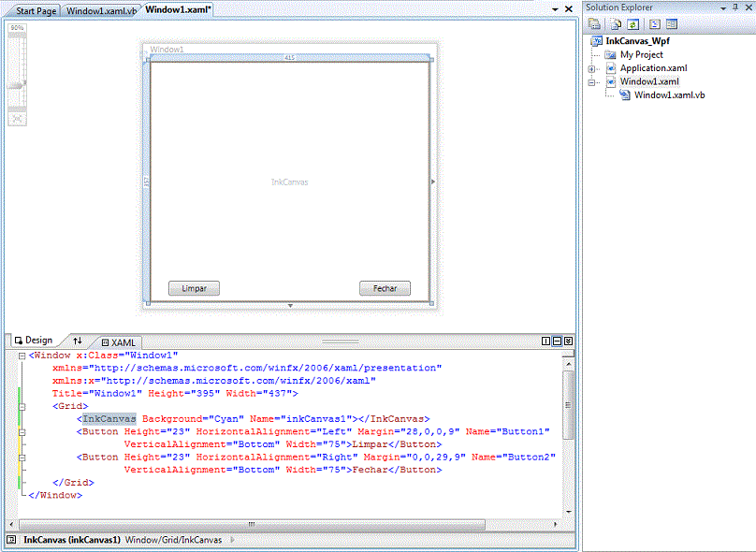Image resolution: width=756 pixels, height=552 pixels.
Task: Click the XAML horizontal scroll right arrow
Action: pyautogui.click(x=556, y=524)
